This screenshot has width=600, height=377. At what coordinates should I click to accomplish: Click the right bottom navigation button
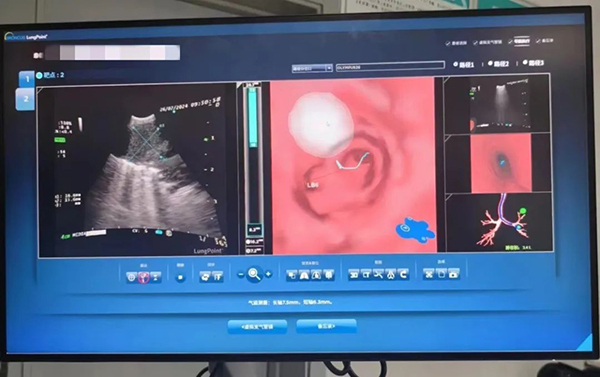coord(326,326)
